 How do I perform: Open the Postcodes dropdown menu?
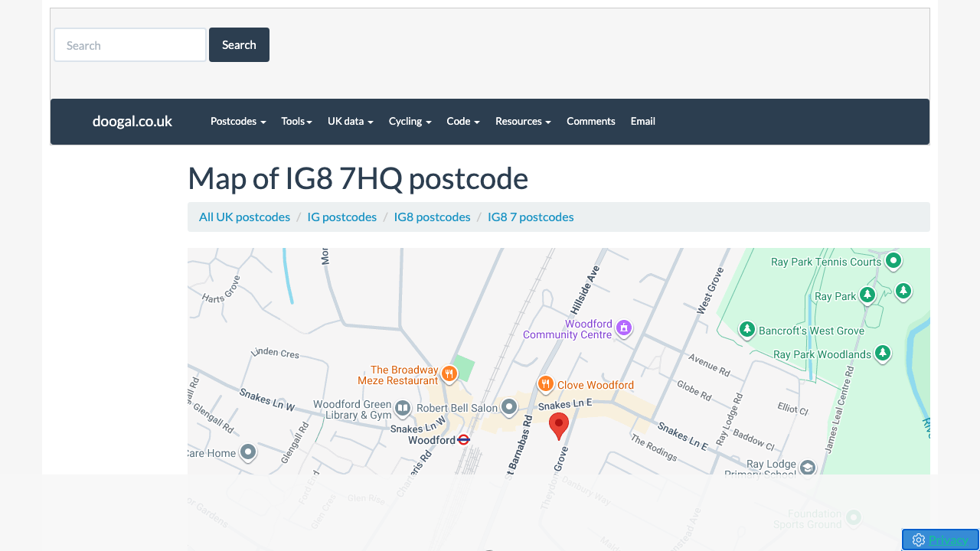coord(237,121)
